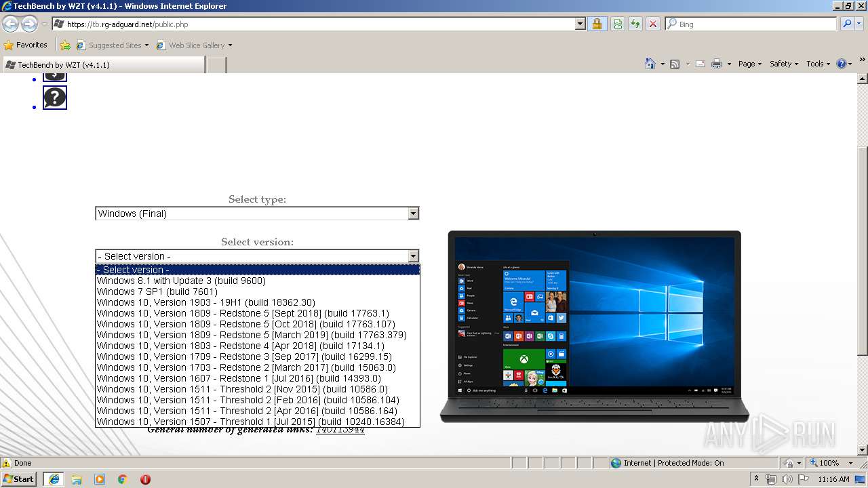
Task: Click the question mark speech bubble icon
Action: point(55,98)
